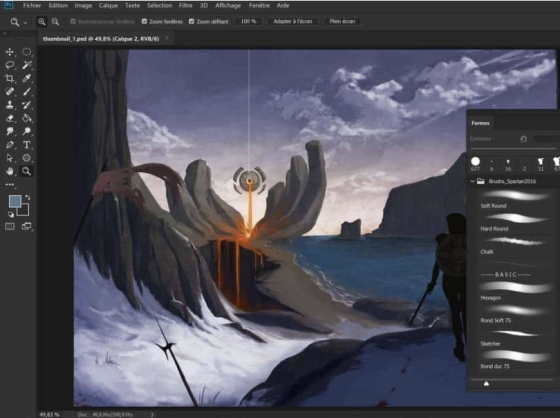Pick the Chalk brush
The width and height of the screenshot is (560, 418).
coord(514,246)
